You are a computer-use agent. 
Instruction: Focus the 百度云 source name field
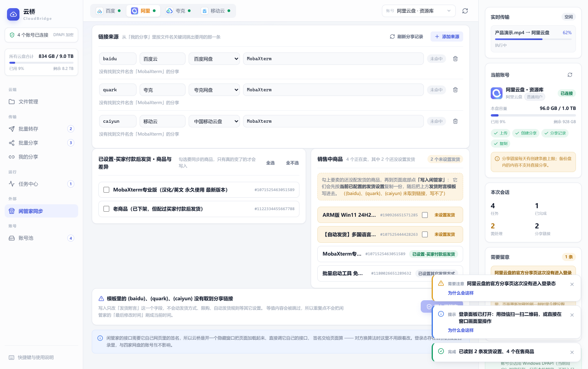pyautogui.click(x=163, y=59)
